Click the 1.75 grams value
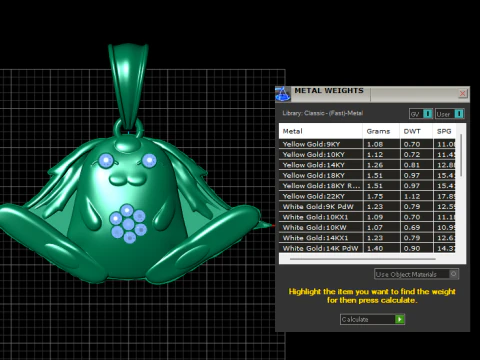Viewport: 480px width, 360px height. 375,196
